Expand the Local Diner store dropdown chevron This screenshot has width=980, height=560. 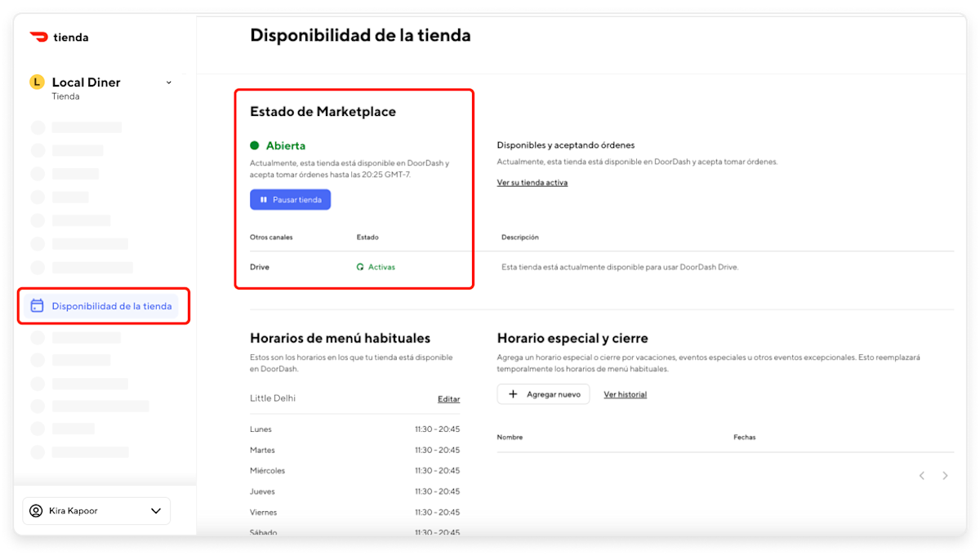(169, 82)
